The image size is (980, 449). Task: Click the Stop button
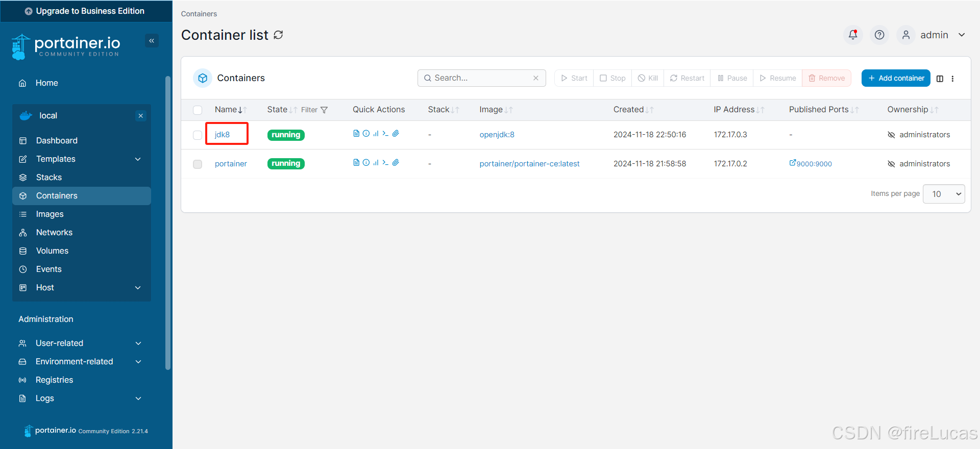612,78
